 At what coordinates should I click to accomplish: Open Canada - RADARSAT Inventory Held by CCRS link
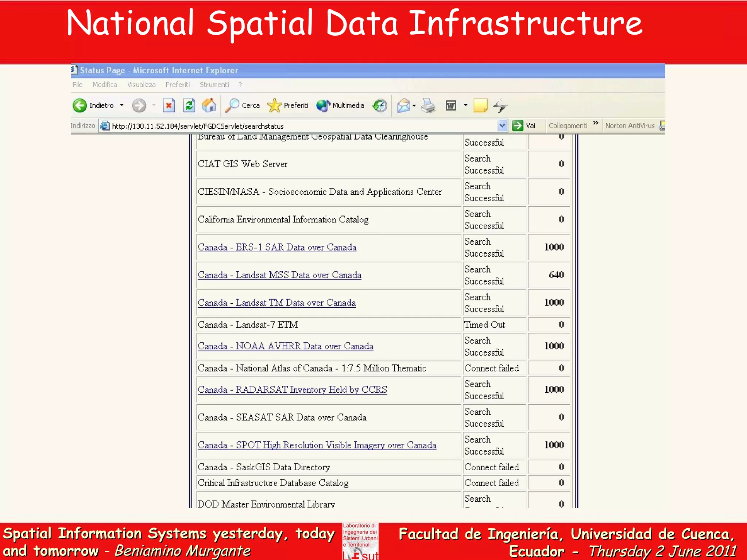click(292, 389)
